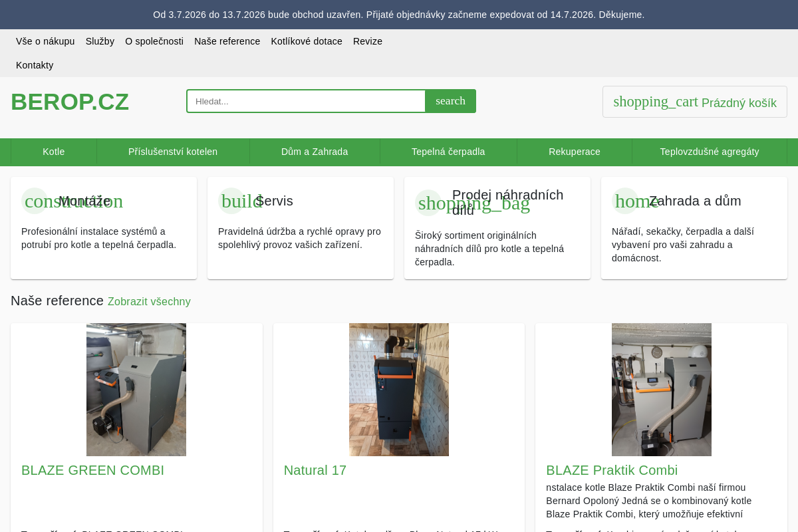The image size is (798, 532).
Task: View the BLAZE Praktik Combi thumbnail
Action: pos(662,390)
